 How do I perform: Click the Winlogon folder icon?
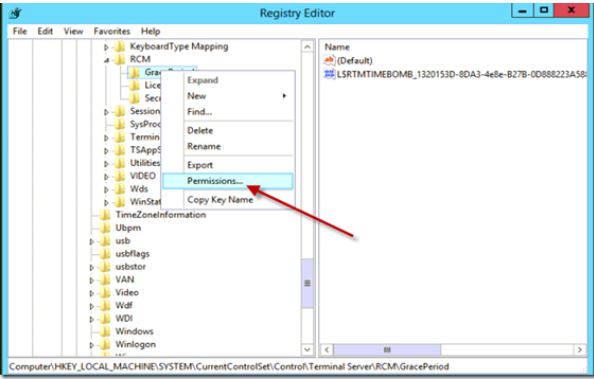105,344
